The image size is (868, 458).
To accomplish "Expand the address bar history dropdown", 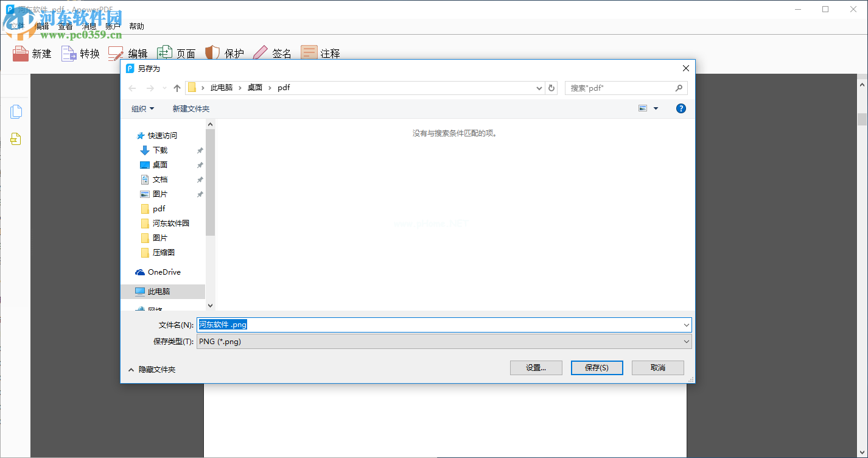I will 539,88.
